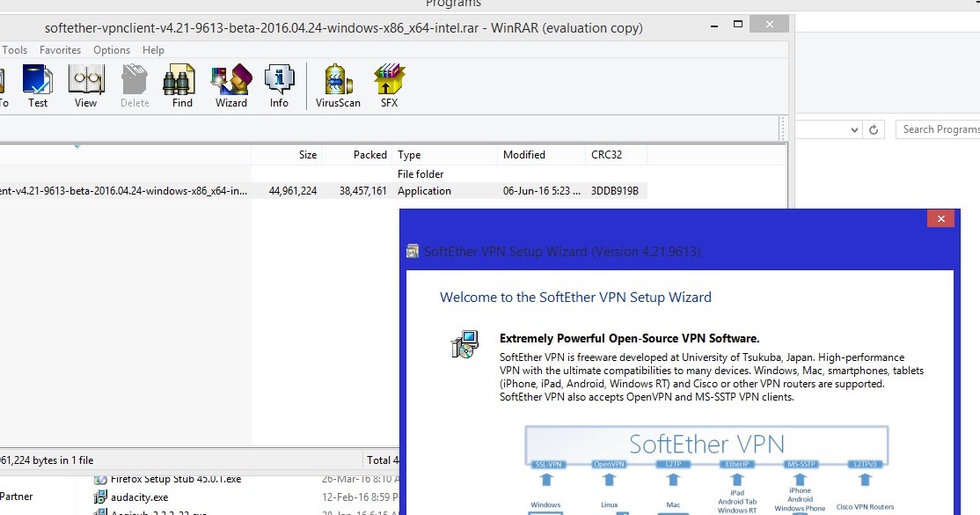Open the Options menu
980x515 pixels.
click(112, 50)
